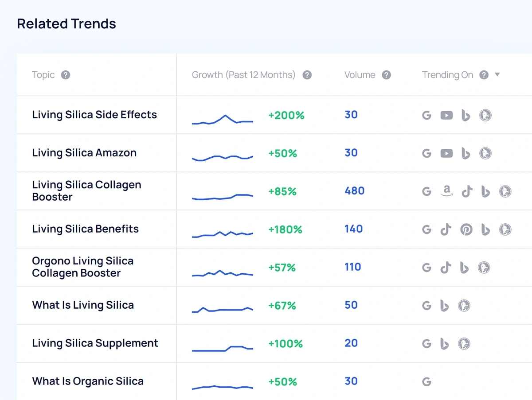Click the +100% growth value
The width and height of the screenshot is (532, 400).
(x=286, y=344)
